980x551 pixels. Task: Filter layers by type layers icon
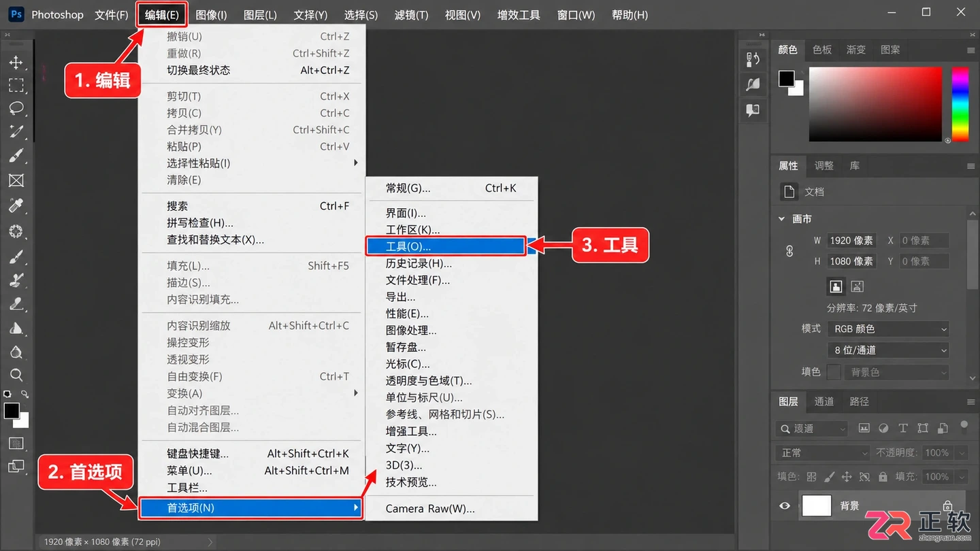(903, 429)
